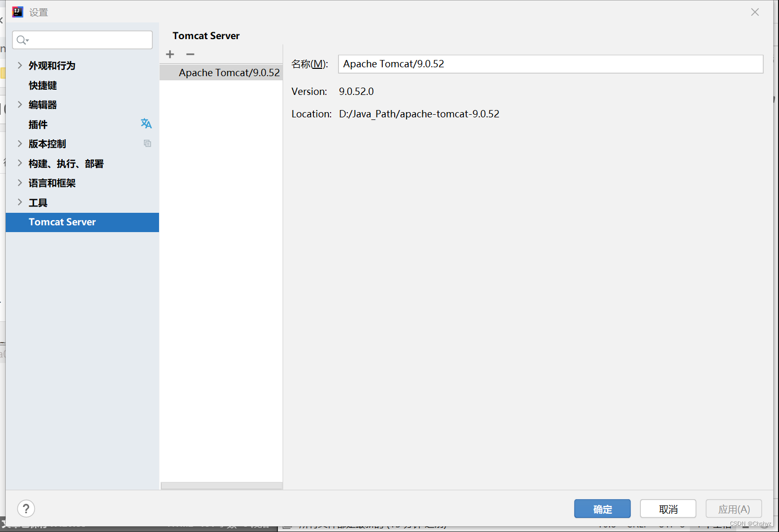Click the 名称 server name field
This screenshot has height=532, width=779.
click(551, 64)
